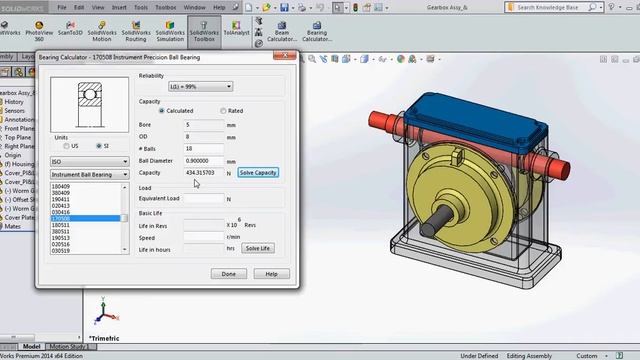
Task: Open View Orientation options
Action: click(347, 59)
